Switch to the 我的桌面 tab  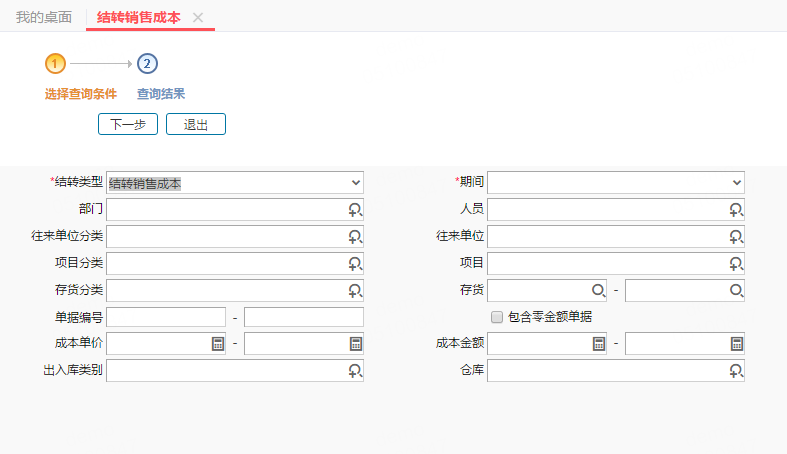click(44, 17)
